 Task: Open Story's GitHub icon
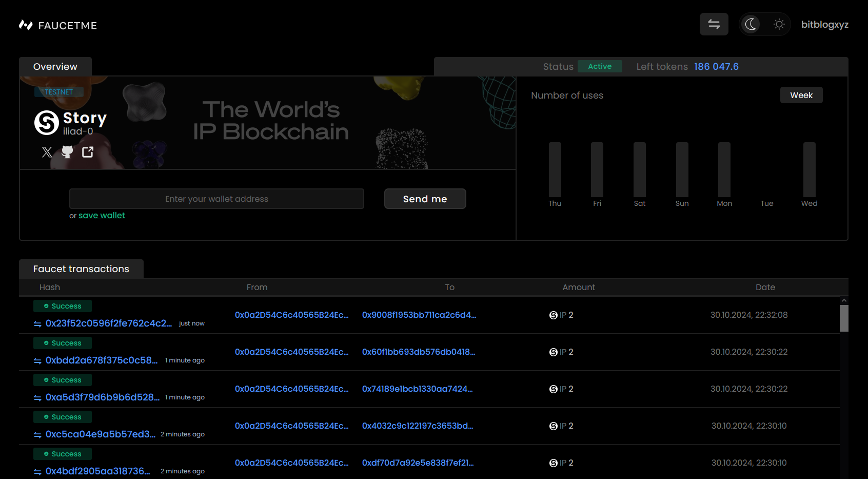[67, 152]
